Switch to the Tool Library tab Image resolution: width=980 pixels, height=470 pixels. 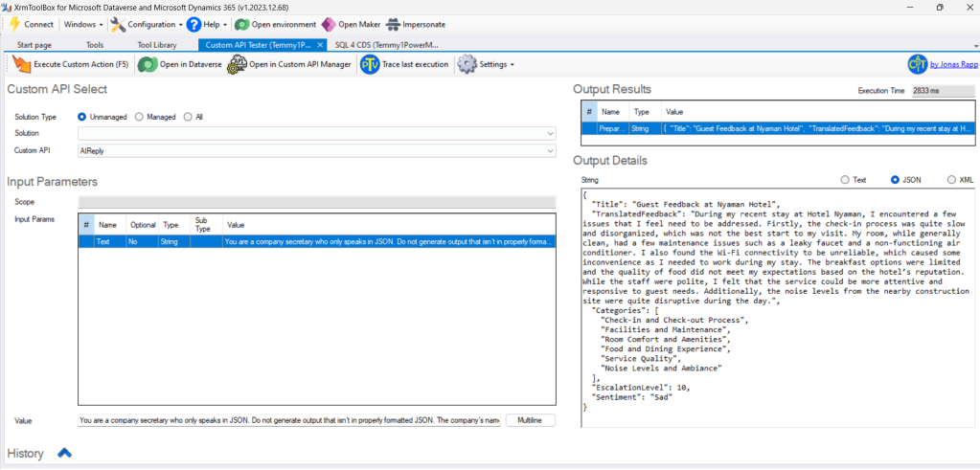(157, 45)
